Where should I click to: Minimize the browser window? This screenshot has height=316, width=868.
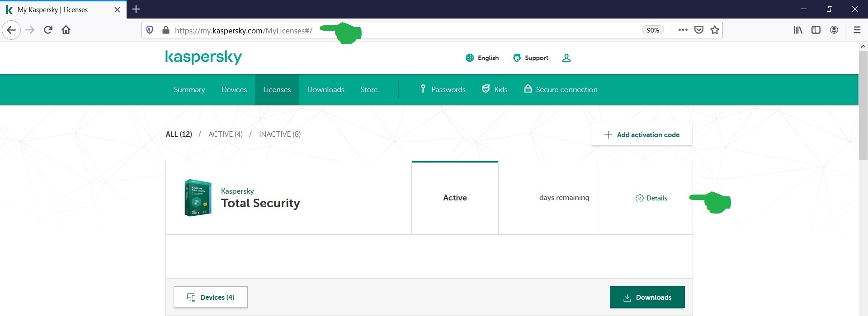(x=803, y=9)
